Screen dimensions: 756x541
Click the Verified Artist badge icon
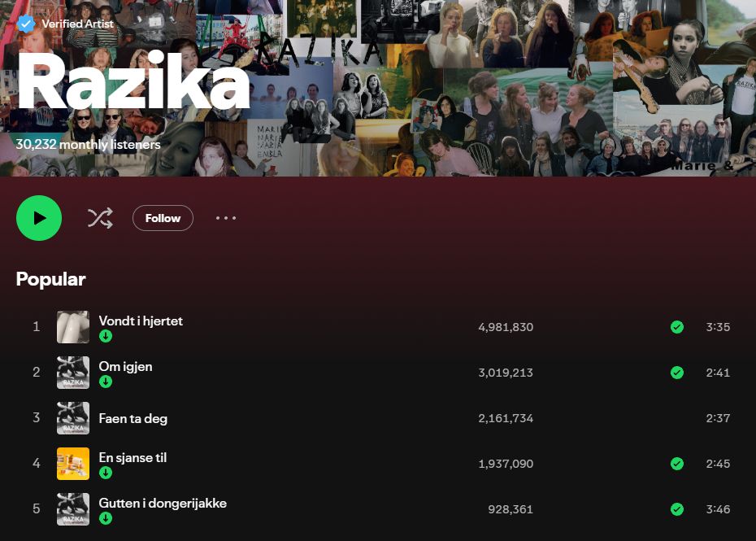coord(26,24)
